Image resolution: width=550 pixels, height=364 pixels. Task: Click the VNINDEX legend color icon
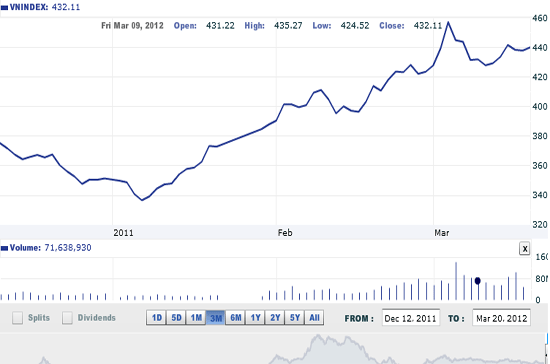[4, 7]
